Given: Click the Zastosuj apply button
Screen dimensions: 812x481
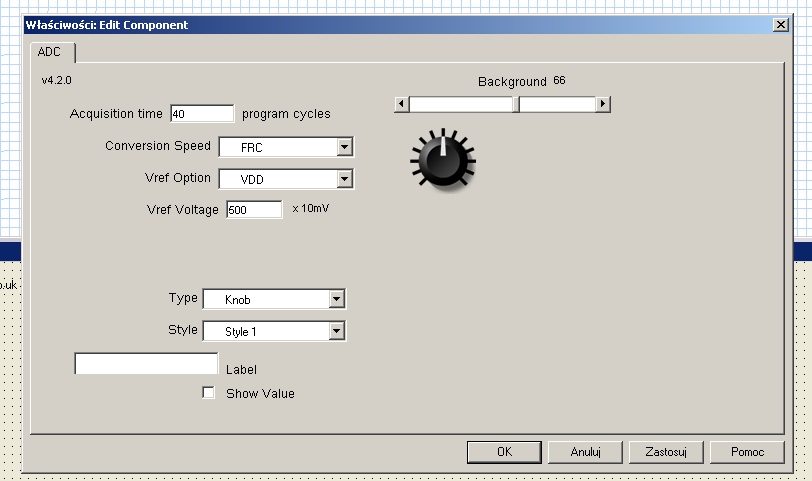Looking at the screenshot, I should tap(666, 452).
